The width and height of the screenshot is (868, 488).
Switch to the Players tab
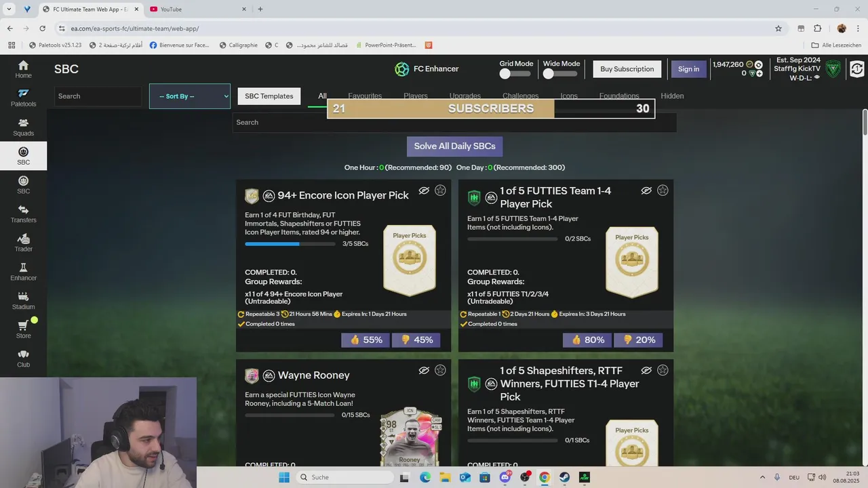click(x=416, y=96)
